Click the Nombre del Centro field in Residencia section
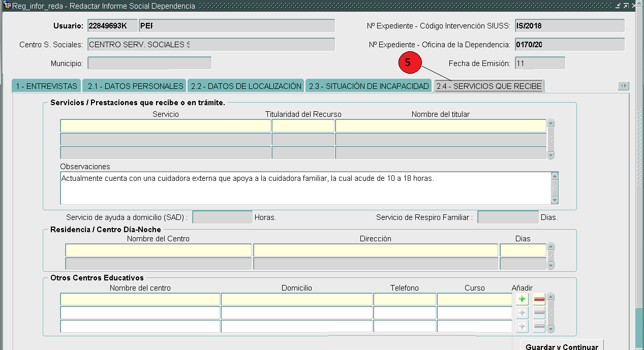This screenshot has width=644, height=350. point(158,249)
